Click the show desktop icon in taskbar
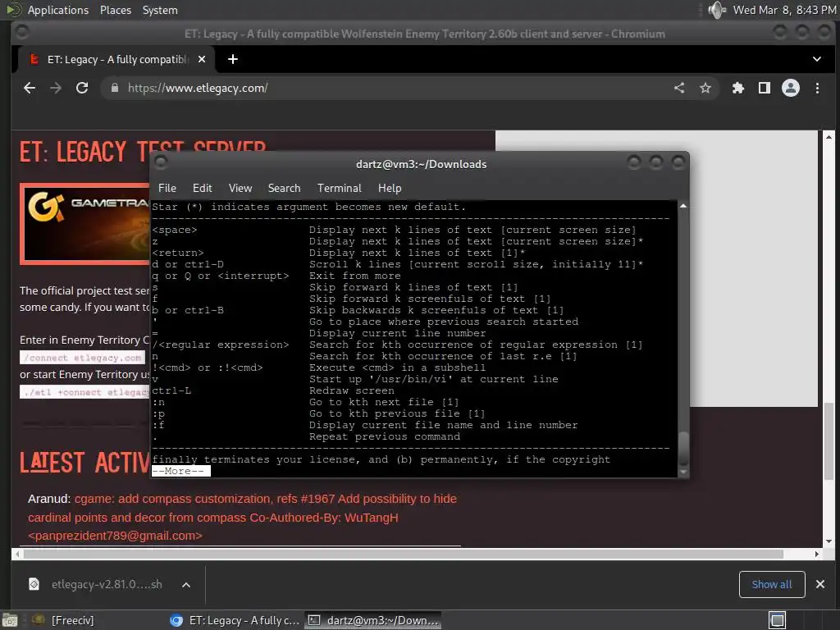Screen dimensions: 840x630 9,620
